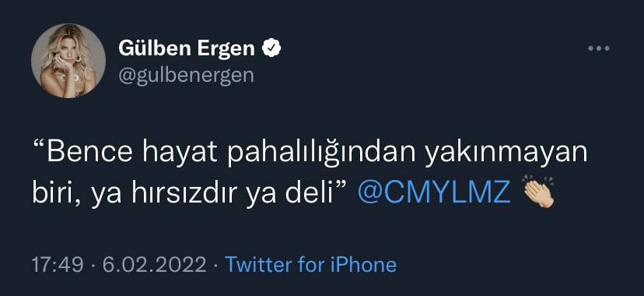Viewport: 644px width, 296px height.
Task: Open the Gülben Ergen display name
Action: (187, 48)
